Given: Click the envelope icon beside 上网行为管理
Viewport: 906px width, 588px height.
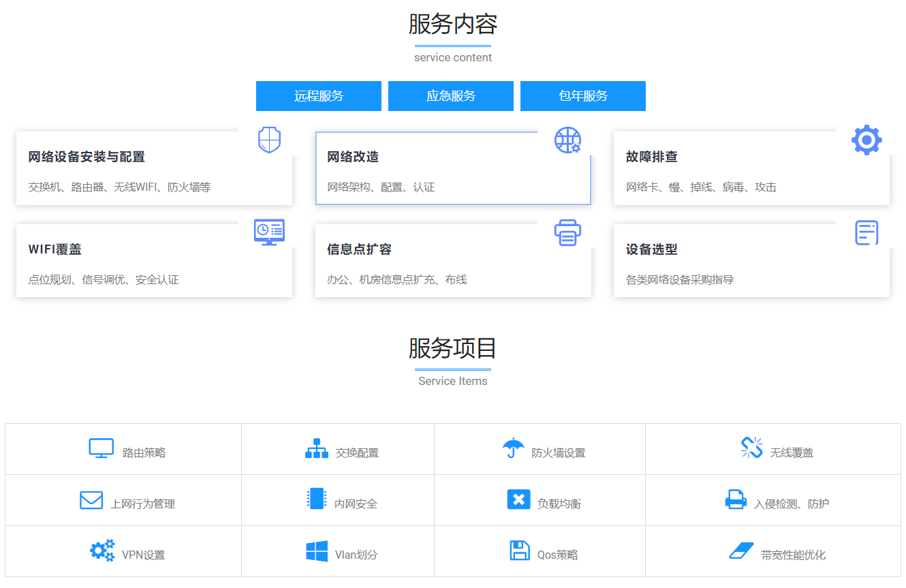Looking at the screenshot, I should (91, 500).
